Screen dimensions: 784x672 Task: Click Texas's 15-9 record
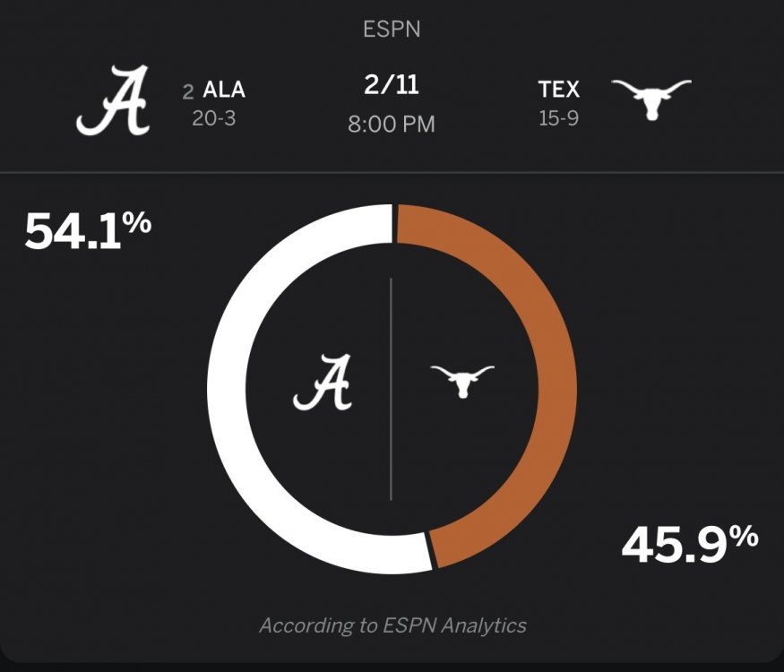click(558, 117)
